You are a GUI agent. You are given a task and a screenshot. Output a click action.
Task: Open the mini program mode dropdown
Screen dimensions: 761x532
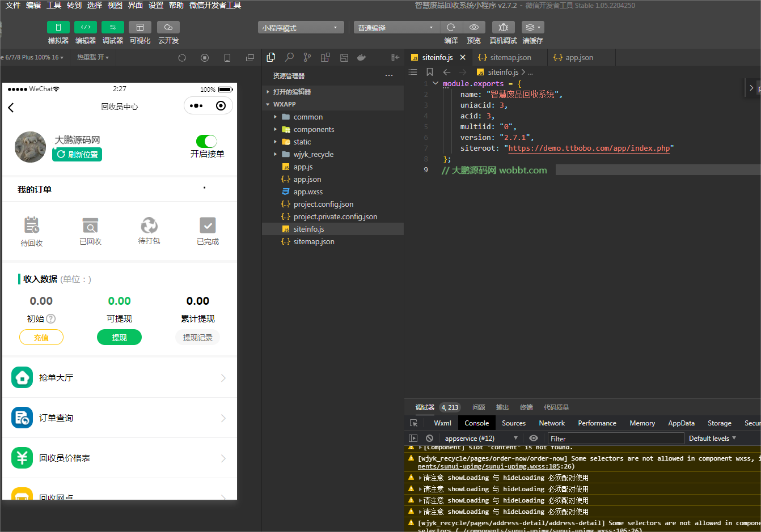pos(301,28)
